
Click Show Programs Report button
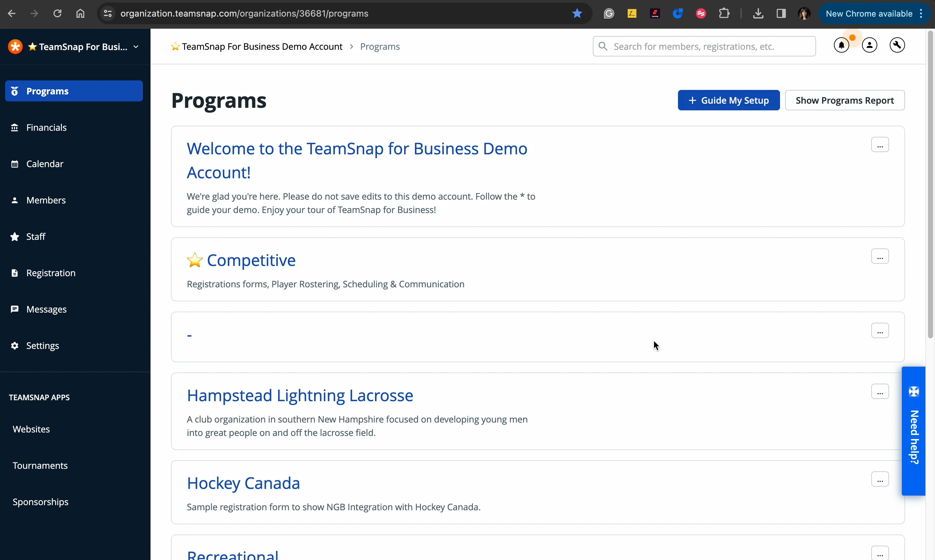click(x=844, y=100)
